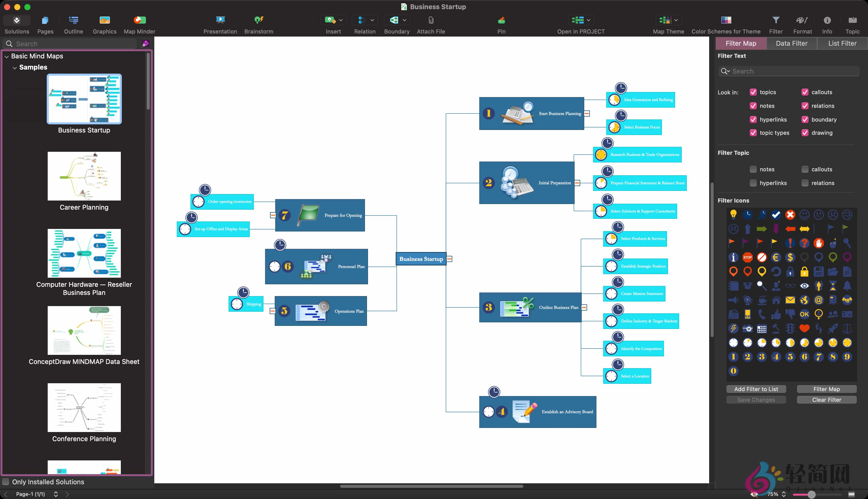The image size is (868, 499).
Task: Disable the boundary option under Look in
Action: click(x=805, y=119)
